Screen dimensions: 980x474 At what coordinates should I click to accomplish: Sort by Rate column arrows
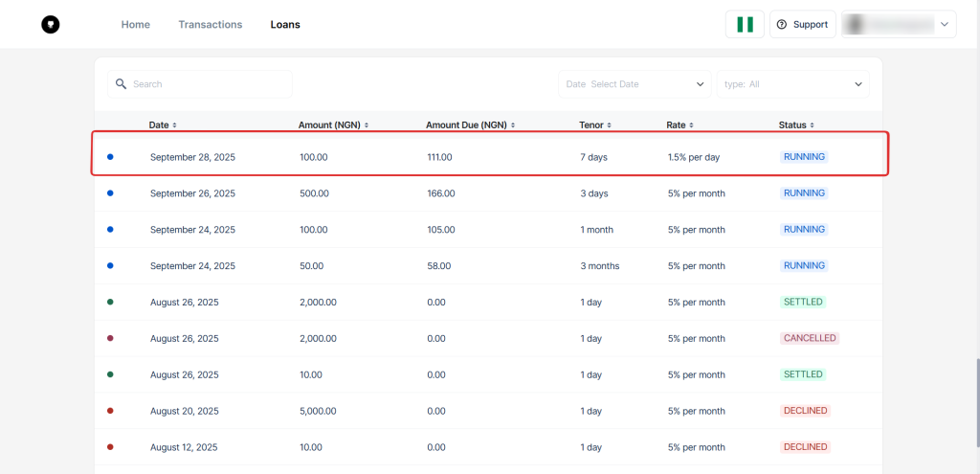[x=691, y=125]
